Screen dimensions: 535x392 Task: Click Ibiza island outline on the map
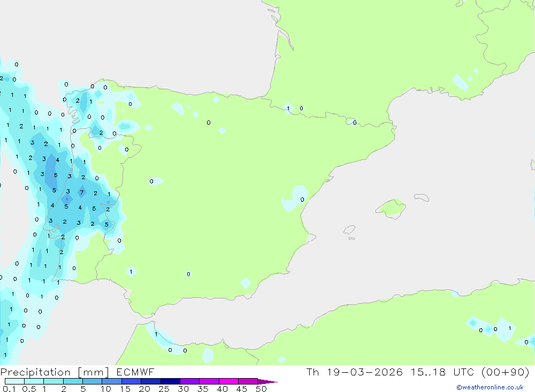tap(349, 230)
